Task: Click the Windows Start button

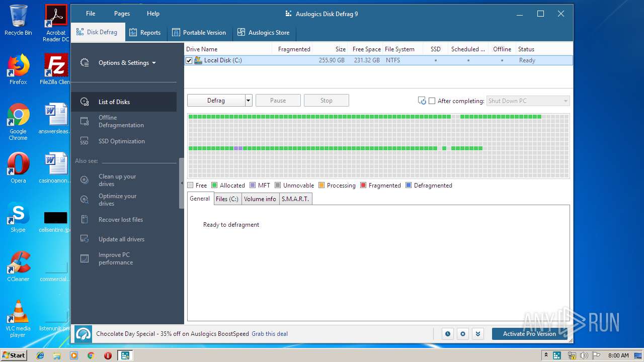Action: point(14,355)
